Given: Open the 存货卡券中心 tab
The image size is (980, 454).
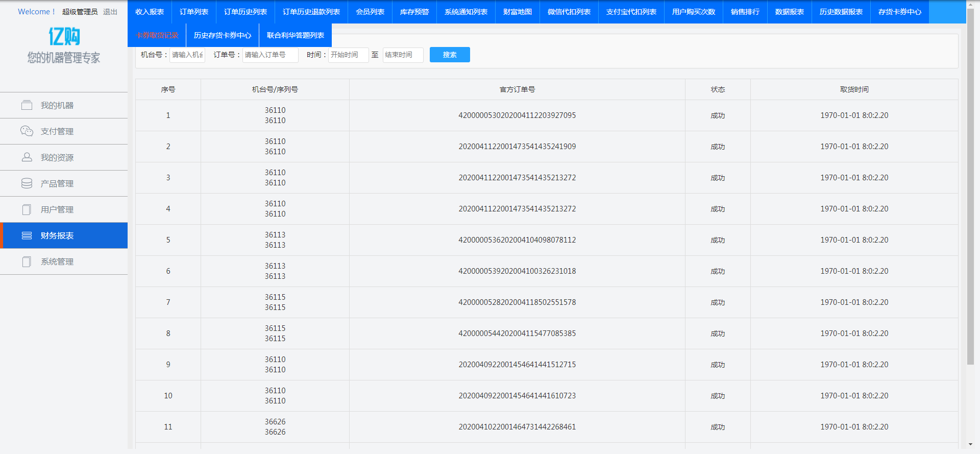Looking at the screenshot, I should click(x=899, y=12).
